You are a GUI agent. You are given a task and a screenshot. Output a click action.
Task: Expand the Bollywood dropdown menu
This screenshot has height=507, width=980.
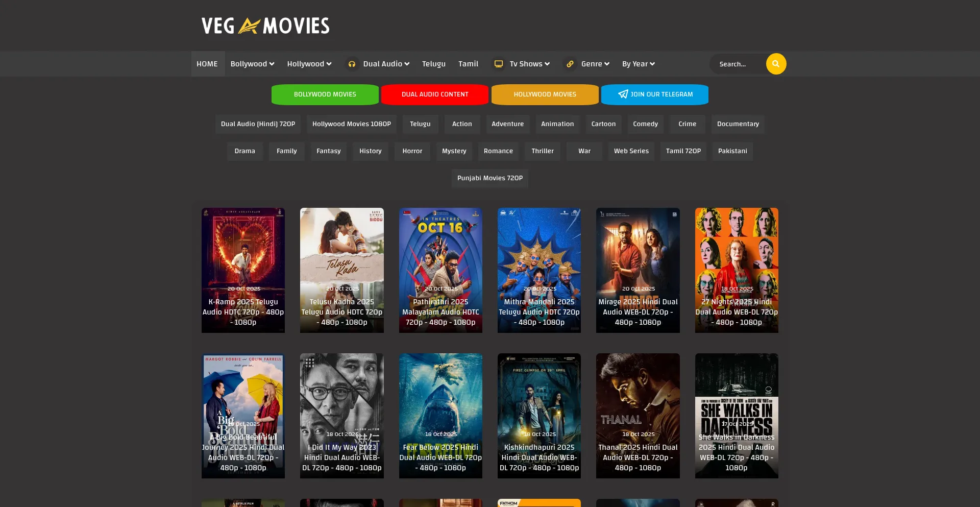pos(252,64)
